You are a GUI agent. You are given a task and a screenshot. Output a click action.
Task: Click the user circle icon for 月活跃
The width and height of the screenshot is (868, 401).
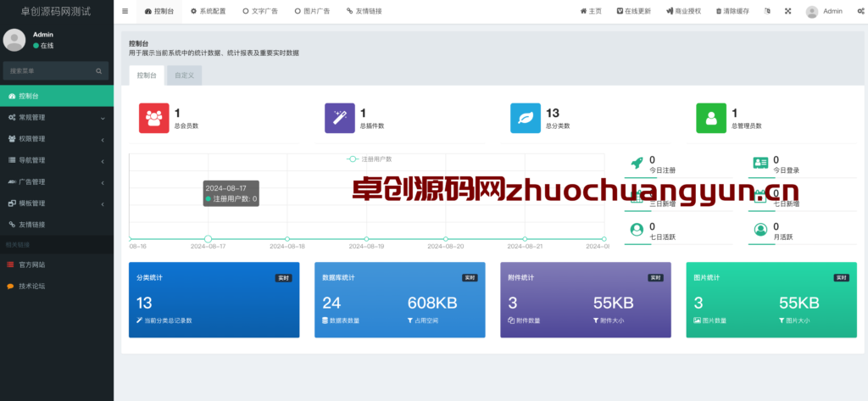point(760,229)
